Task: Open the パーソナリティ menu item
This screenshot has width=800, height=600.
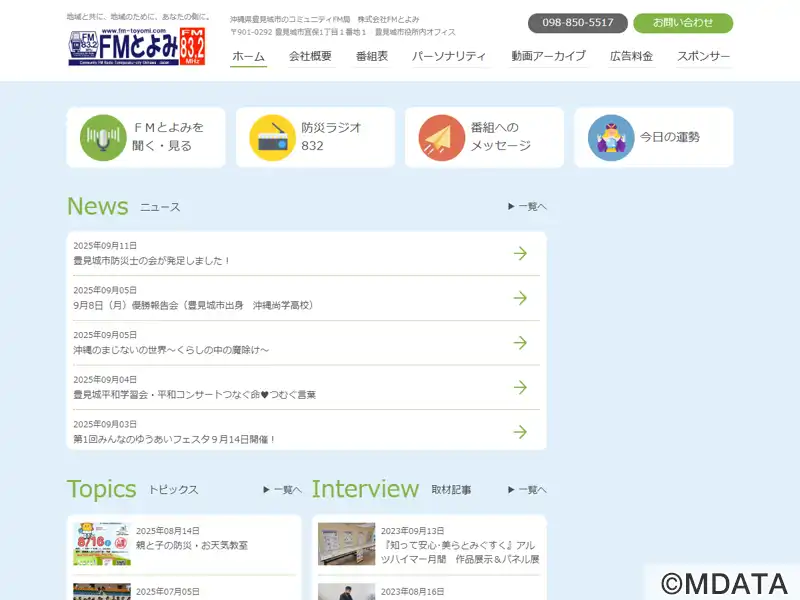Action: coord(449,56)
